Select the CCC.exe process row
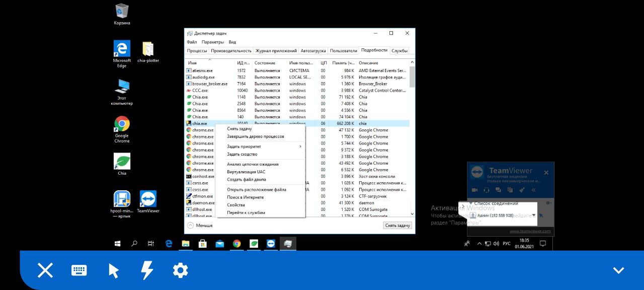 tap(297, 91)
